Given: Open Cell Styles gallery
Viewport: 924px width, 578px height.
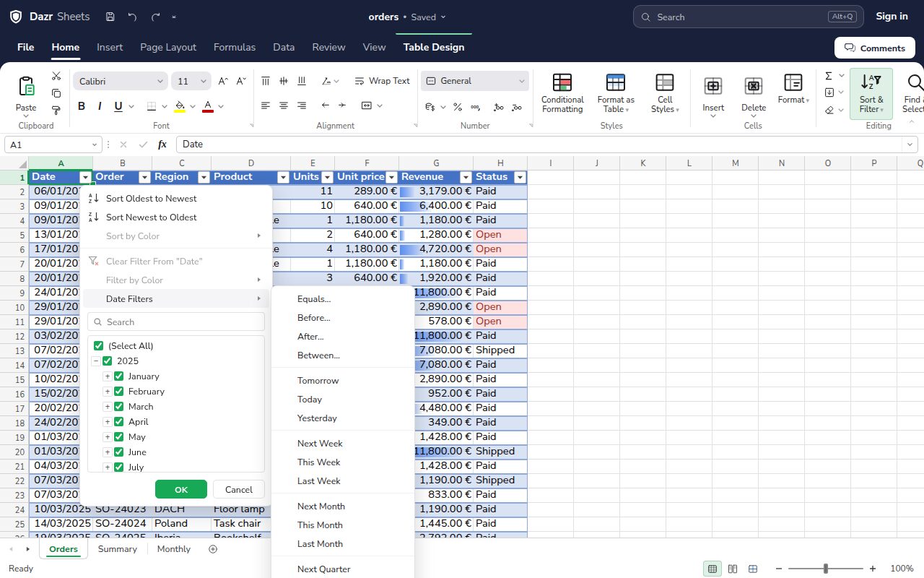Looking at the screenshot, I should [x=665, y=94].
